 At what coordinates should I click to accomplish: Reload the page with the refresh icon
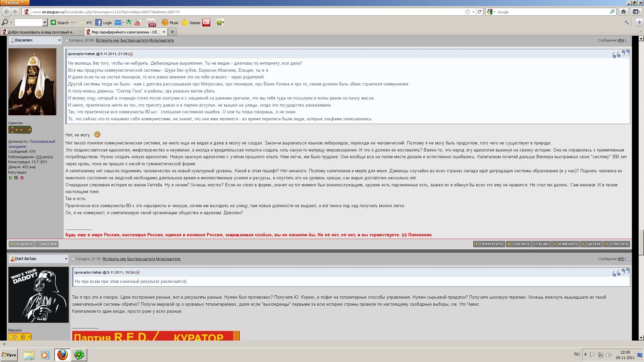[x=480, y=12]
